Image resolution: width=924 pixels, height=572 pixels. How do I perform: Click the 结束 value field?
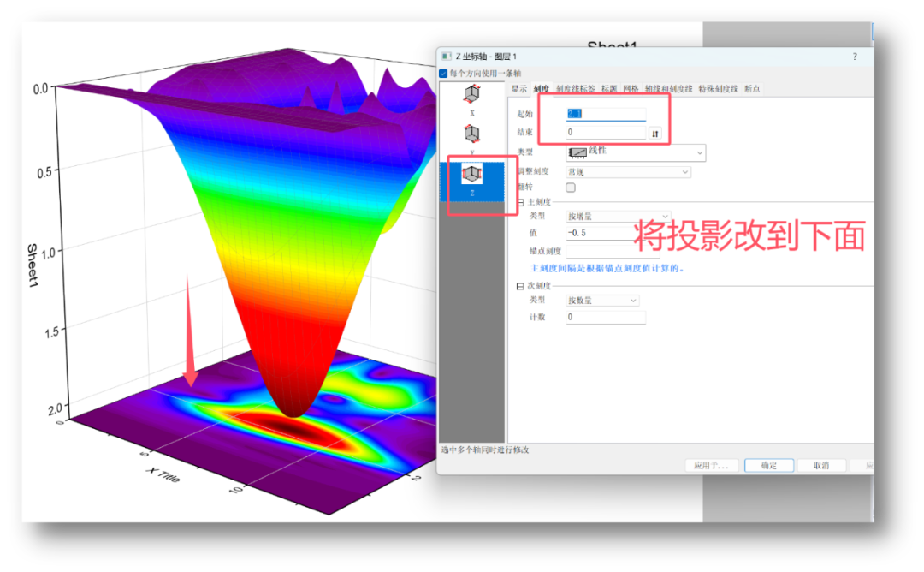click(x=606, y=132)
